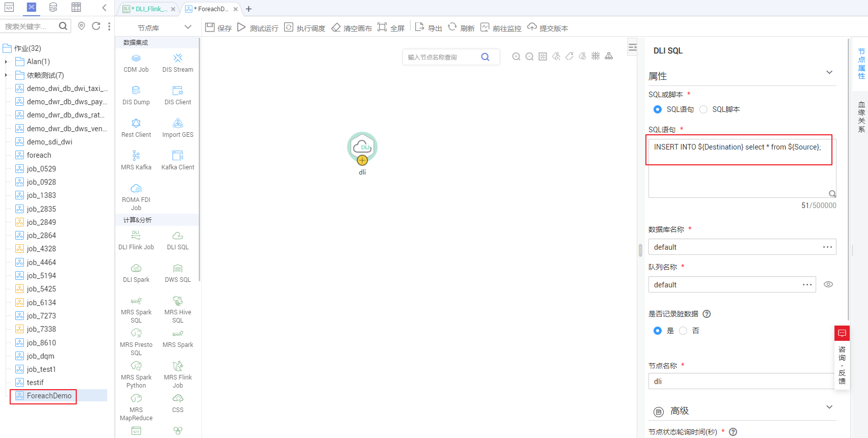Click the eye icon beside queue name

tap(828, 284)
